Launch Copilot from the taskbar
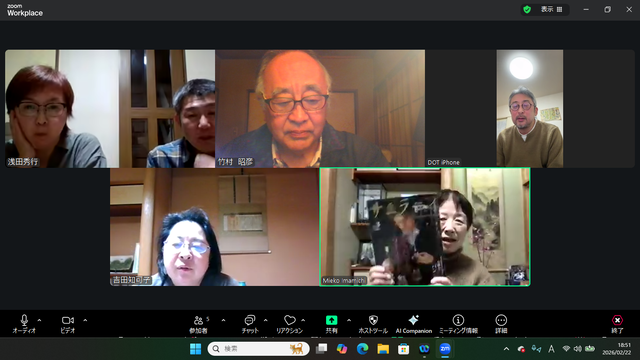The height and width of the screenshot is (360, 640). point(342,349)
